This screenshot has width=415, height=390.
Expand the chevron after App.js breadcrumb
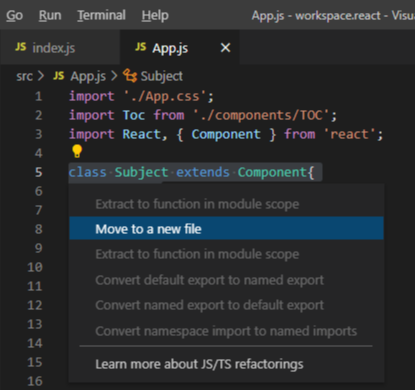[x=114, y=76]
